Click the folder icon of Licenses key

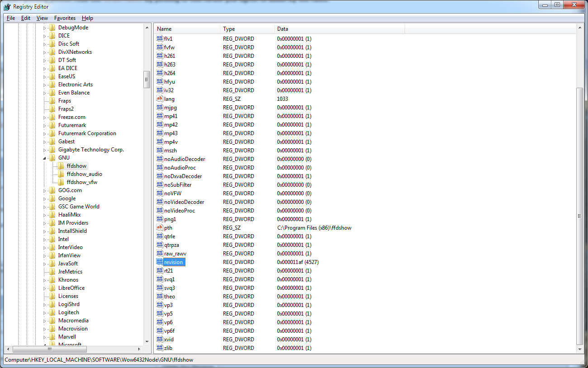coord(53,296)
